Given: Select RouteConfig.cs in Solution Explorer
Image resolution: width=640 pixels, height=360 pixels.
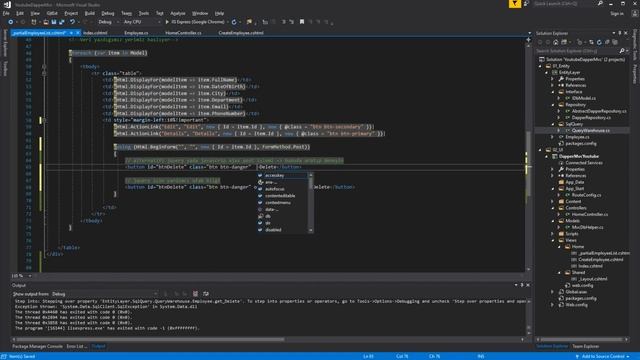Looking at the screenshot, I should pyautogui.click(x=587, y=195).
